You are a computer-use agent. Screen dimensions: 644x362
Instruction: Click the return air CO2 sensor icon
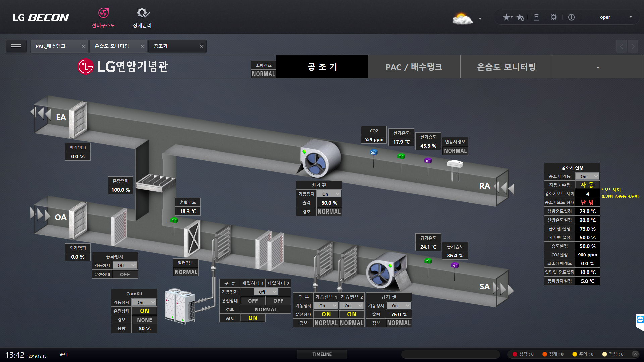click(x=374, y=153)
